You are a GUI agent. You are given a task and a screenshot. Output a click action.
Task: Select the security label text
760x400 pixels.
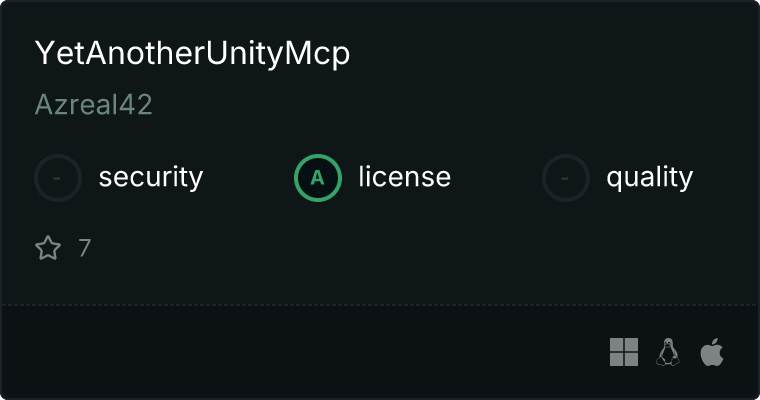tap(151, 177)
